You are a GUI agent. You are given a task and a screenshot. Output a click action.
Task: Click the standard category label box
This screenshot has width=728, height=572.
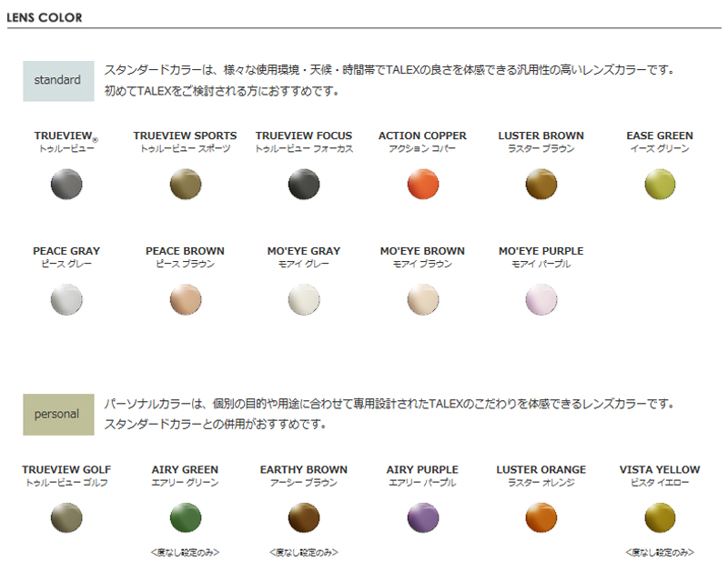point(58,81)
